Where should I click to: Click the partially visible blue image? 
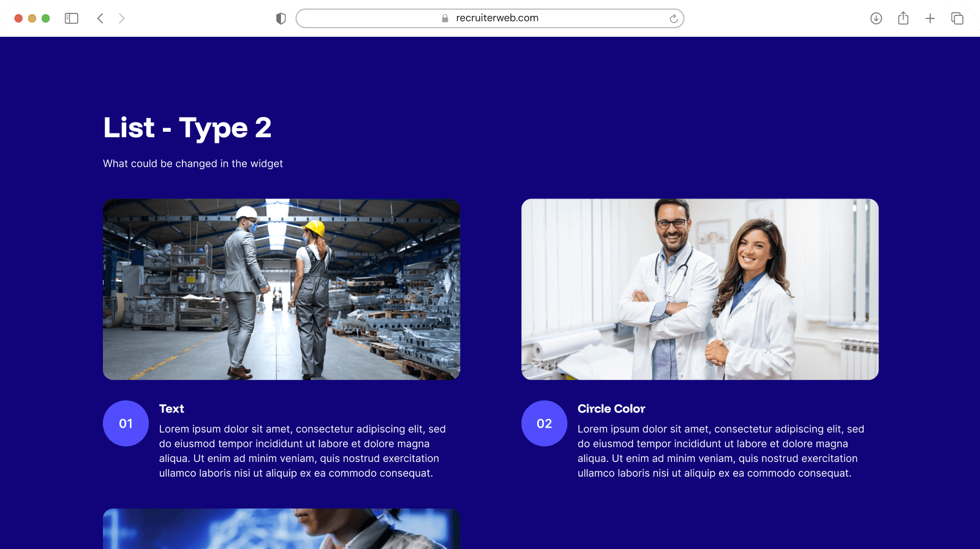tap(281, 528)
